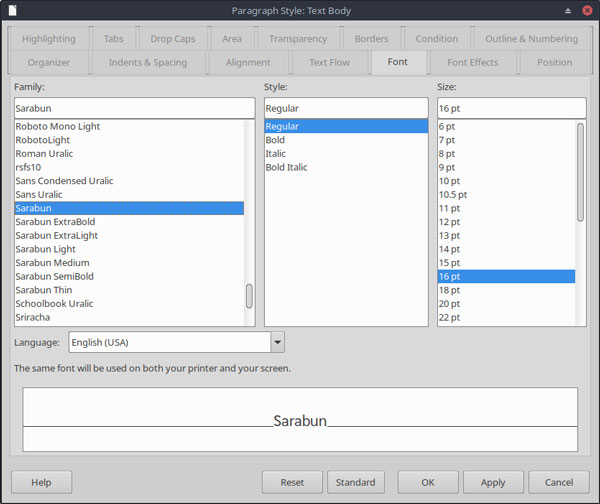
Task: Choose 18 pt font size
Action: (449, 290)
